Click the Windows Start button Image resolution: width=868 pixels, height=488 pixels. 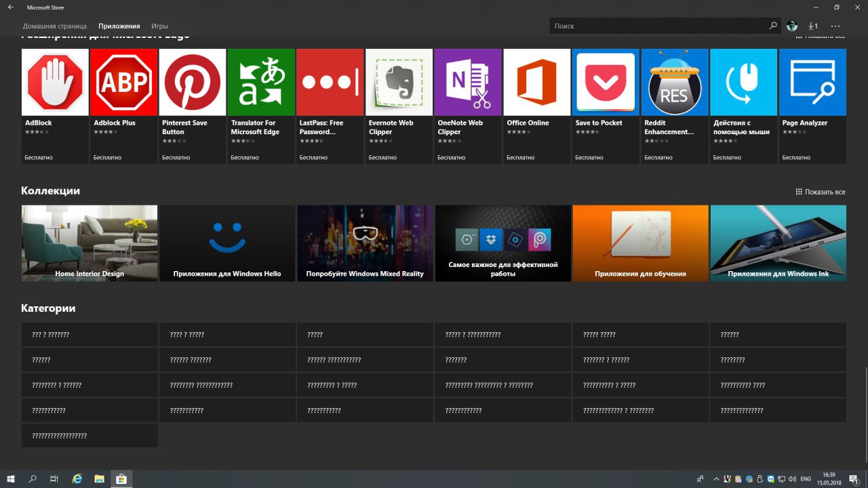[x=11, y=479]
